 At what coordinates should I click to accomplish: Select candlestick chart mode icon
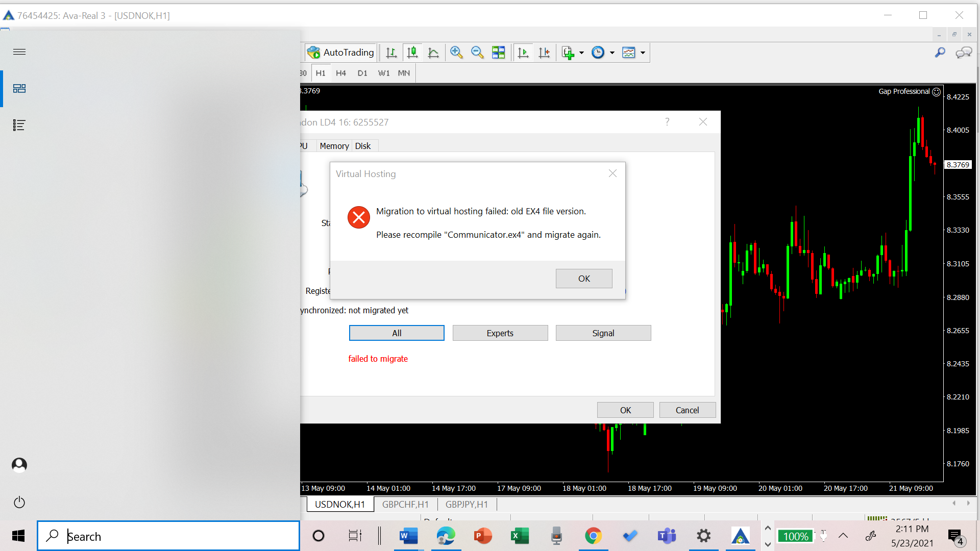pos(412,53)
